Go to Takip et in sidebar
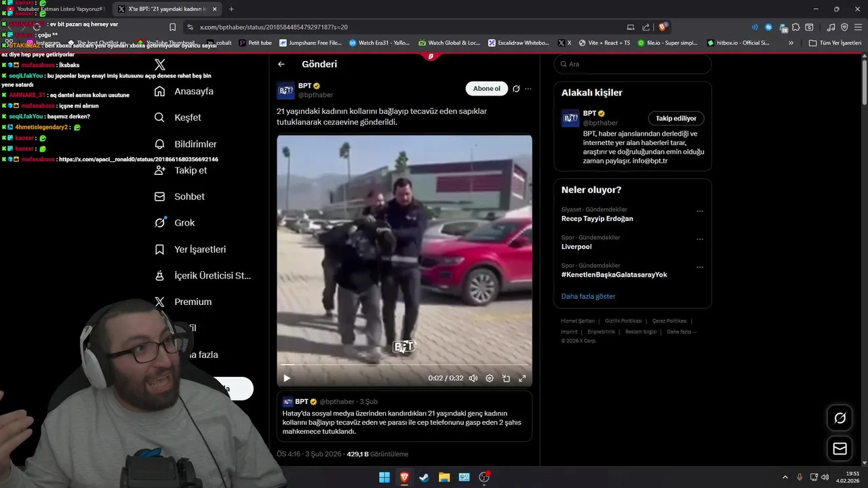 (180, 170)
